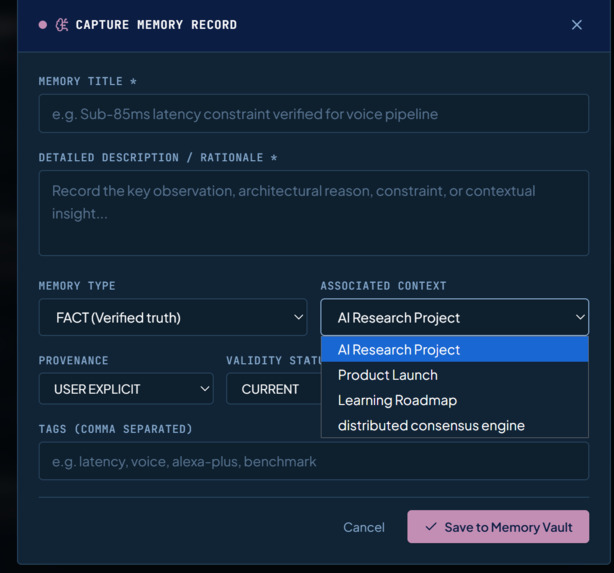
Task: Open the Memory Type dropdown
Action: (x=173, y=317)
